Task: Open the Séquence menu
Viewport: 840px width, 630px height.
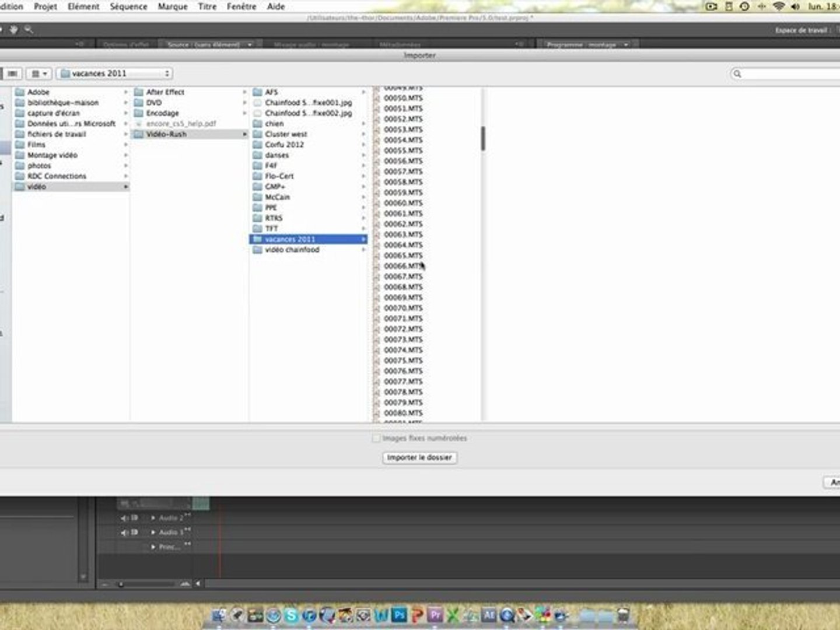Action: [x=128, y=6]
